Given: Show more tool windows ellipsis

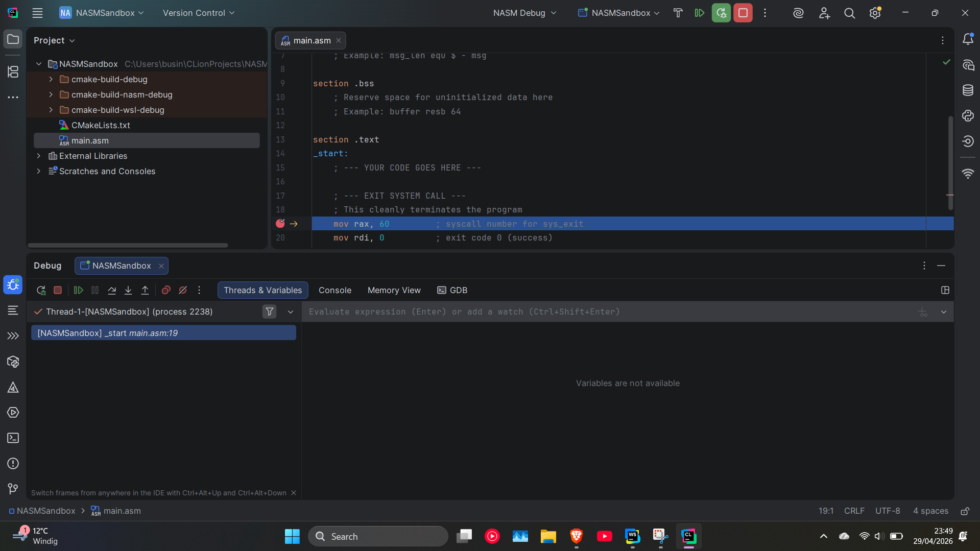Looking at the screenshot, I should click(13, 97).
